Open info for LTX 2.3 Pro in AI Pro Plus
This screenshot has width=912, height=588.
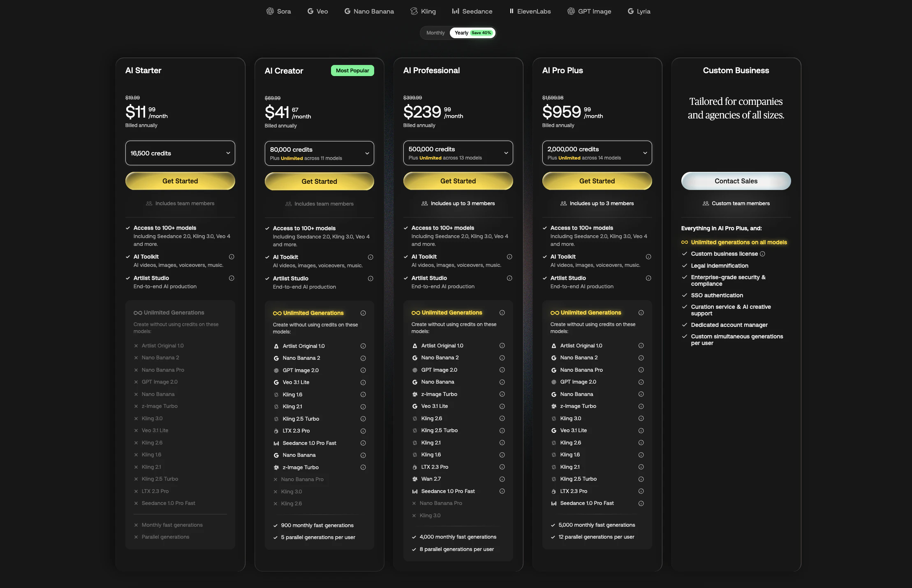641,491
